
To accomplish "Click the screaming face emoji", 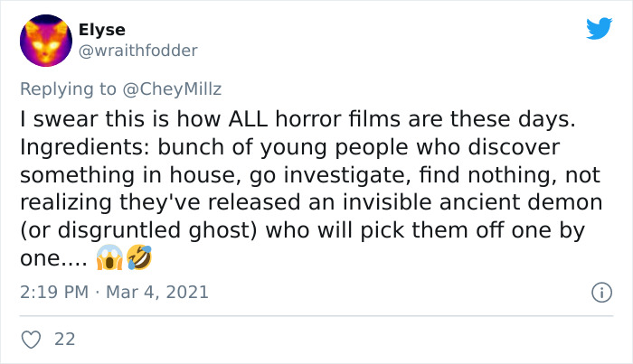I will click(109, 257).
